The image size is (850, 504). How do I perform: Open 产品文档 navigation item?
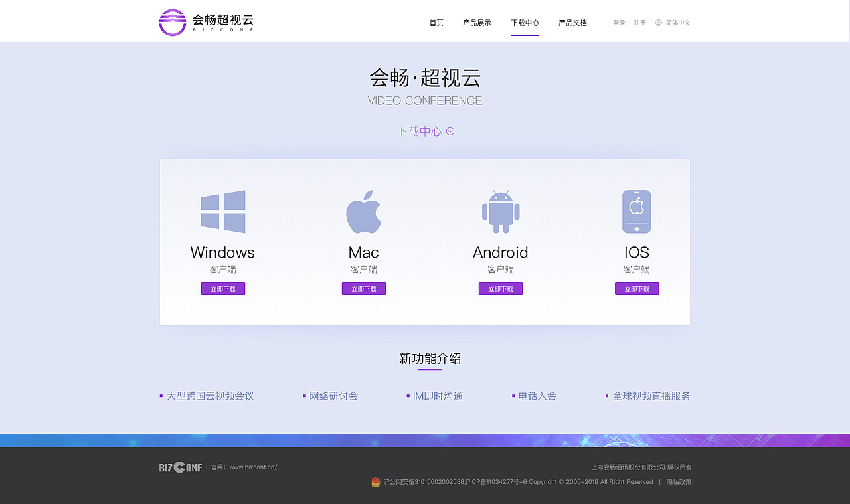[x=573, y=23]
